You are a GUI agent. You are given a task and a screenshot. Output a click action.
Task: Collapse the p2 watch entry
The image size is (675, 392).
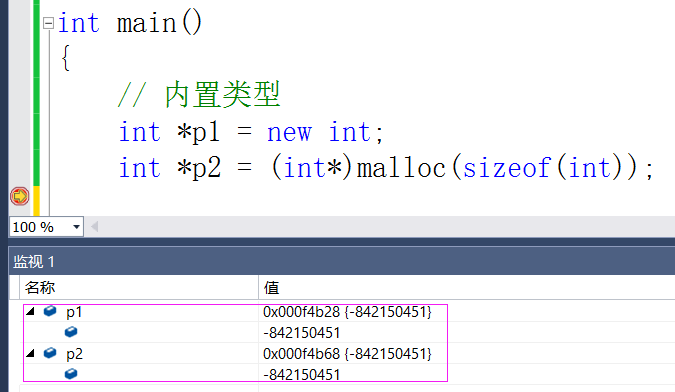(x=30, y=354)
